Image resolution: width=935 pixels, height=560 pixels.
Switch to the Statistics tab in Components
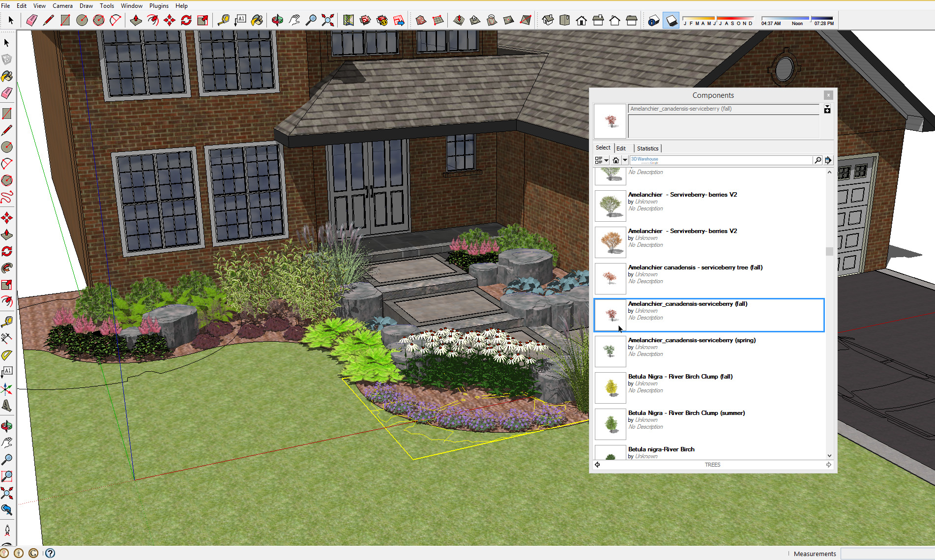click(647, 148)
